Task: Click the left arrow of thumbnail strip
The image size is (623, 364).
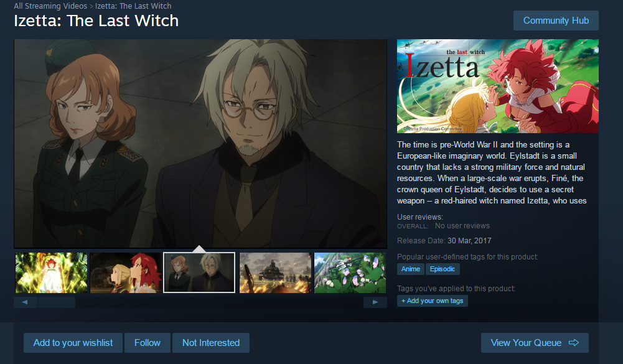Action: [x=26, y=302]
